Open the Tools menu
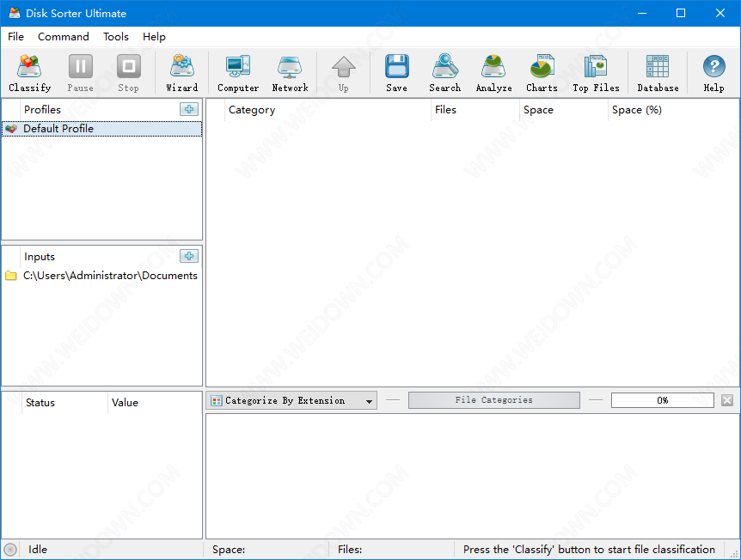Image resolution: width=741 pixels, height=560 pixels. (116, 37)
